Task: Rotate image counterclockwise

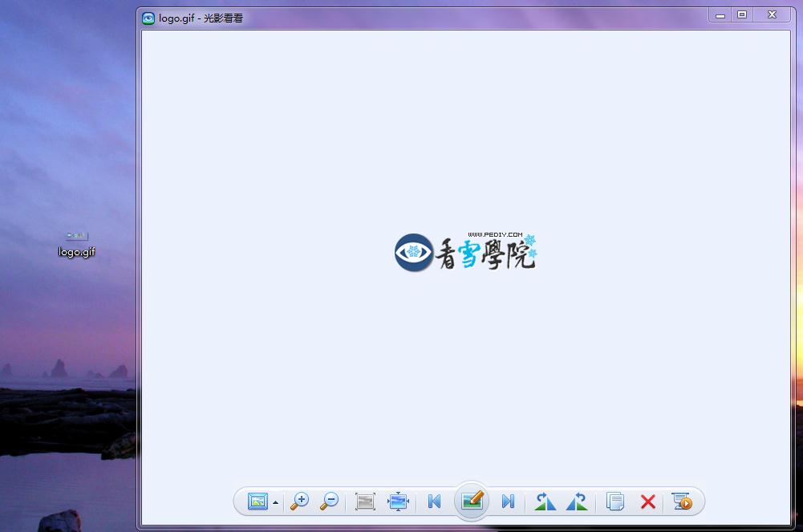Action: [577, 502]
